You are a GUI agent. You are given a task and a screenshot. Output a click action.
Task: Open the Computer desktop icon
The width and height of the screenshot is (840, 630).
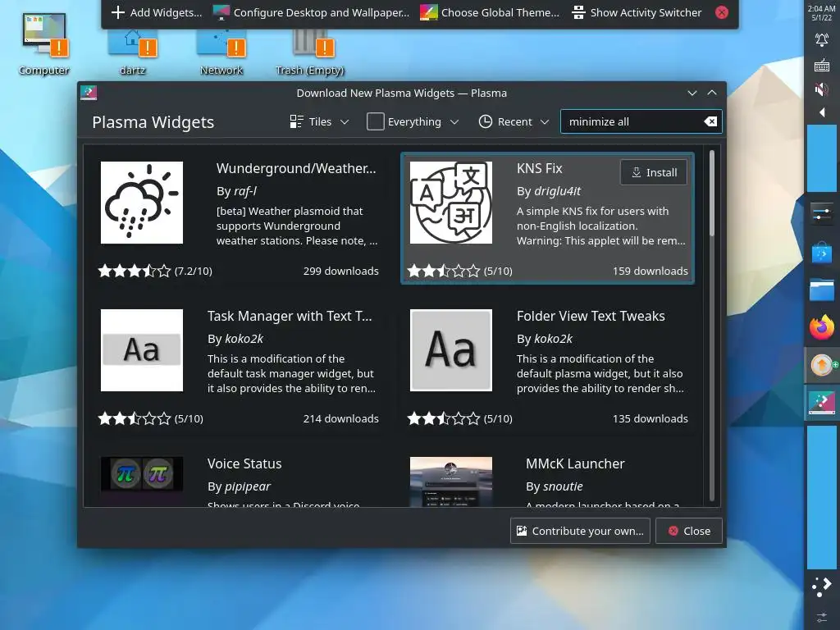coord(44,44)
